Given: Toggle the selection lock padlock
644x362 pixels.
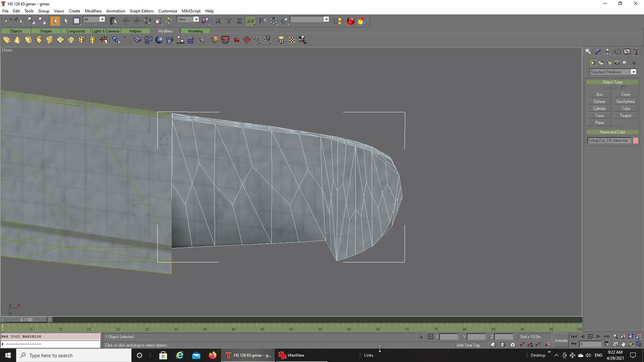Looking at the screenshot, I should 421,337.
